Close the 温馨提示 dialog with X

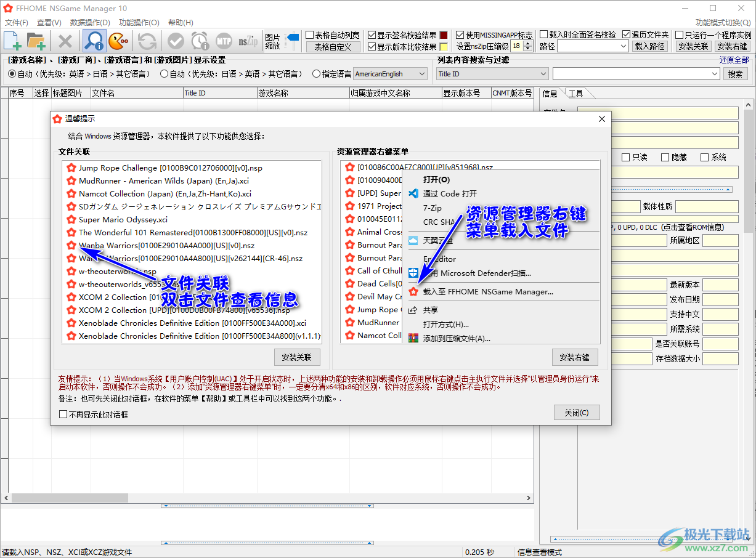pos(601,119)
